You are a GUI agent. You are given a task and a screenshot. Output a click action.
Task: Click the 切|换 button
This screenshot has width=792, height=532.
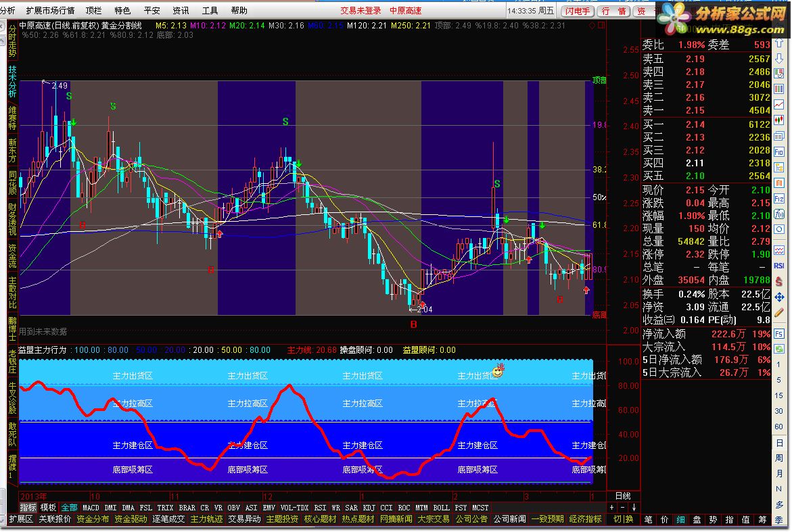(x=623, y=519)
